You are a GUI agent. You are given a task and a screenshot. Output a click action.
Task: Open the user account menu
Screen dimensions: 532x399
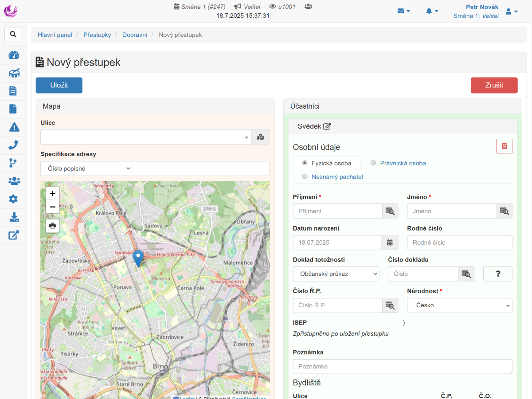512,12
